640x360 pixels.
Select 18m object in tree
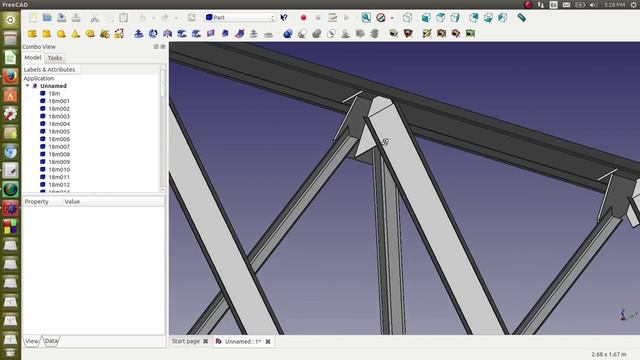54,93
